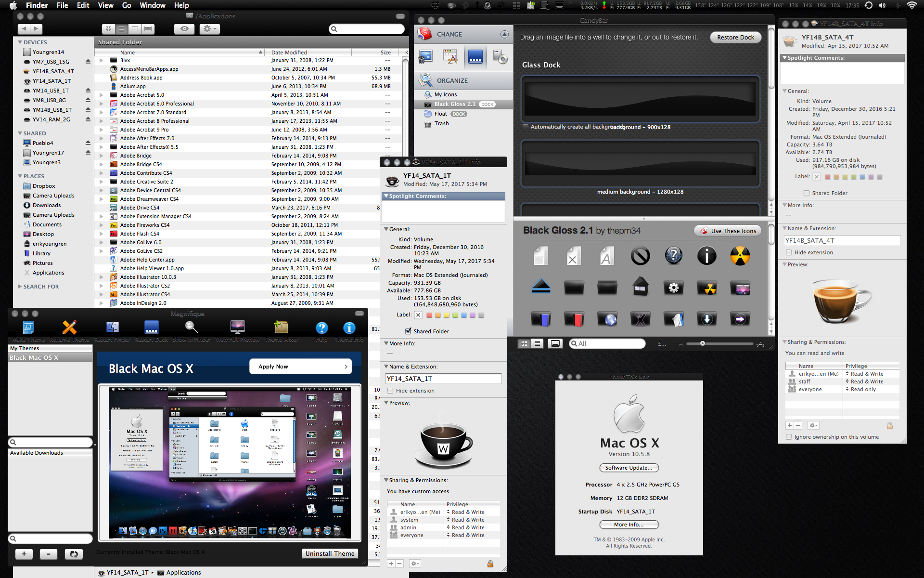Switch Finder to column view
Screen dimensions: 924x578
[x=135, y=29]
